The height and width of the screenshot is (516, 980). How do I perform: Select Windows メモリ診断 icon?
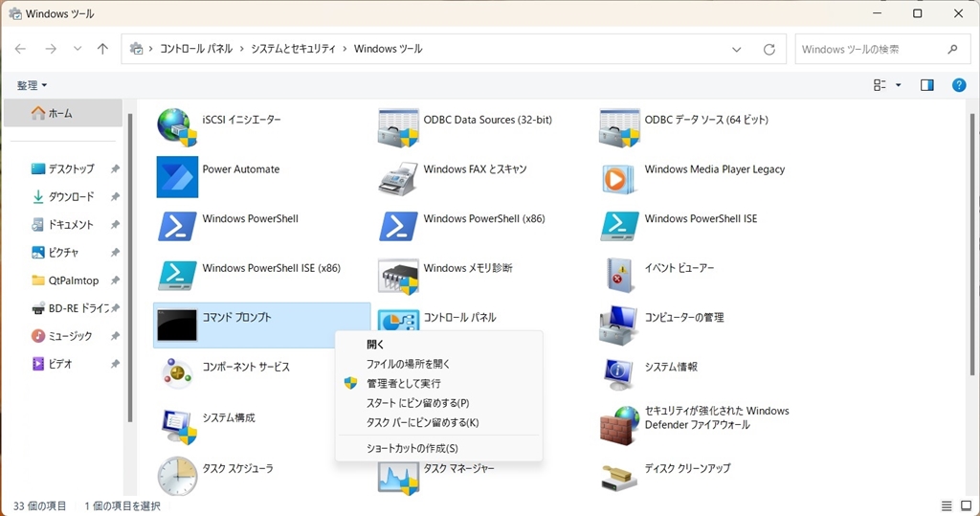pyautogui.click(x=398, y=276)
